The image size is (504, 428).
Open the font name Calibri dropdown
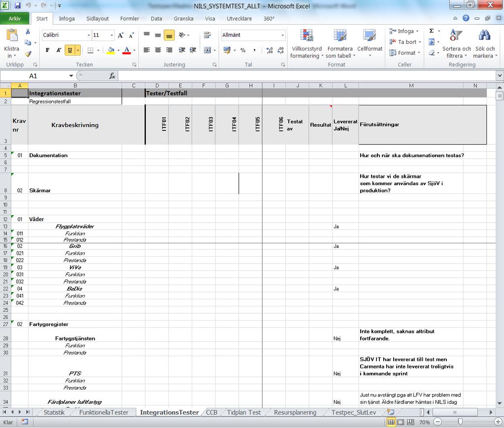tap(89, 35)
